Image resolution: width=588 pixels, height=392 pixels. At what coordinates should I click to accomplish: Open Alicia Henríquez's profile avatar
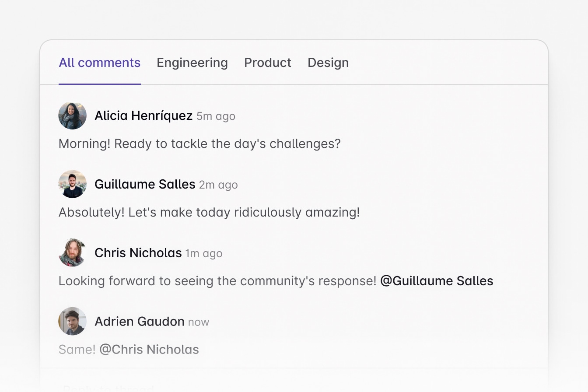72,115
